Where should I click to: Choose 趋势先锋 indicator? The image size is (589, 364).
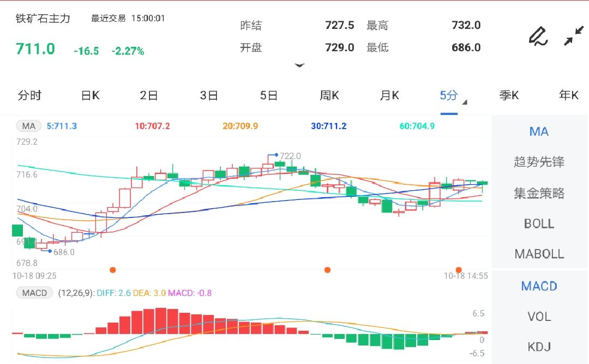[539, 162]
